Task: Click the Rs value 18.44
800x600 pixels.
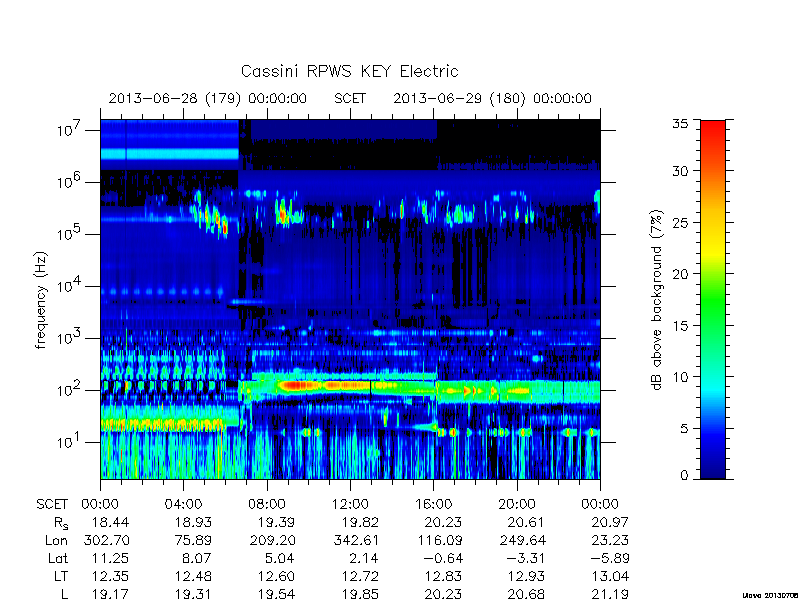Action: [110, 522]
